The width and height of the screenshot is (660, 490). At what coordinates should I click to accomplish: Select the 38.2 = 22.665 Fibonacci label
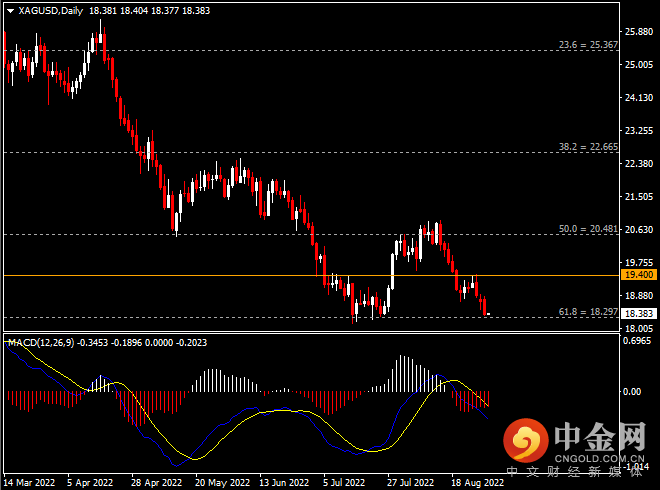click(588, 147)
